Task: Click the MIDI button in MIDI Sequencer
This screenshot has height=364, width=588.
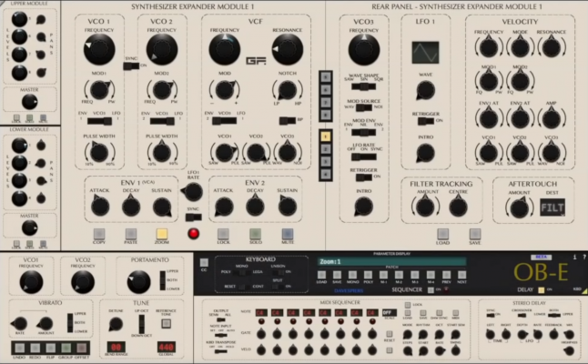Action: [455, 313]
